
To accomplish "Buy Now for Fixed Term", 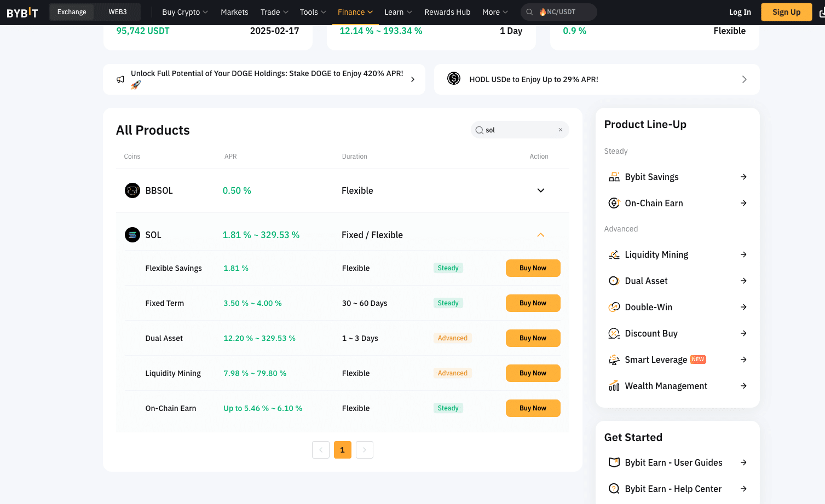I will point(533,303).
